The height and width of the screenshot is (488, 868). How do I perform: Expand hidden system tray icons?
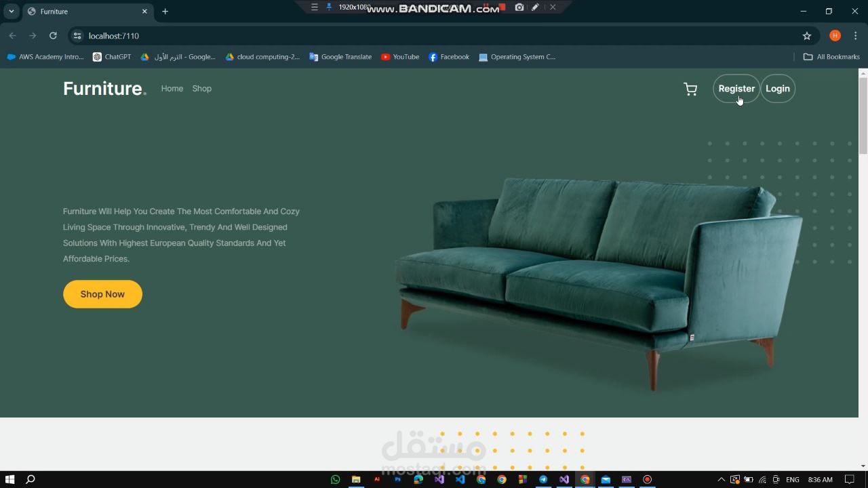click(721, 479)
